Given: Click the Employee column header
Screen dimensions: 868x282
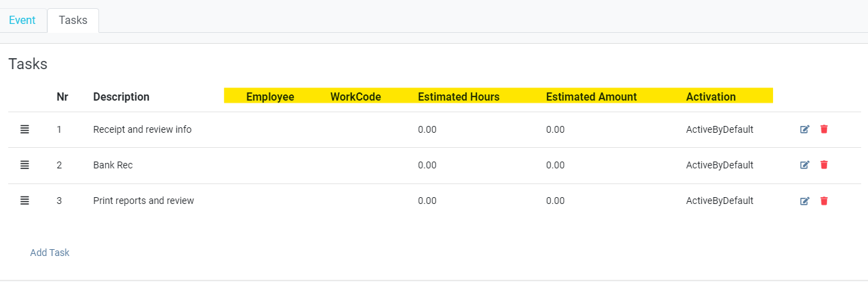Looking at the screenshot, I should pyautogui.click(x=270, y=97).
